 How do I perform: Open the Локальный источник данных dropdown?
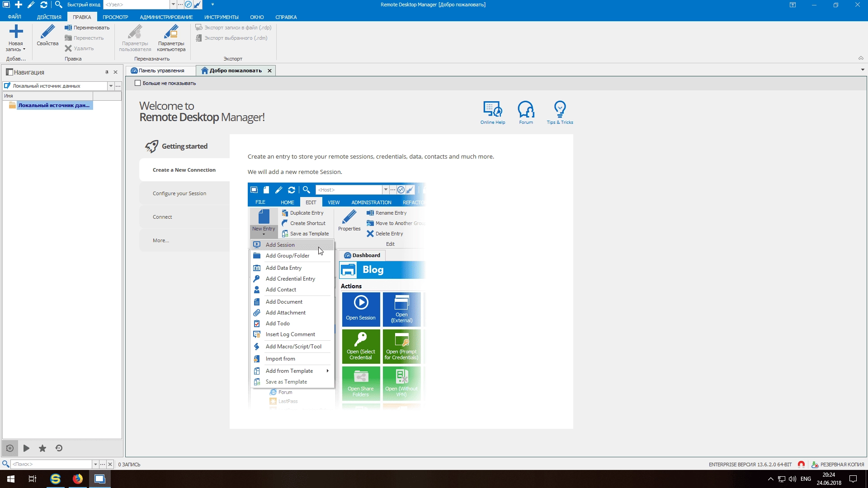111,86
